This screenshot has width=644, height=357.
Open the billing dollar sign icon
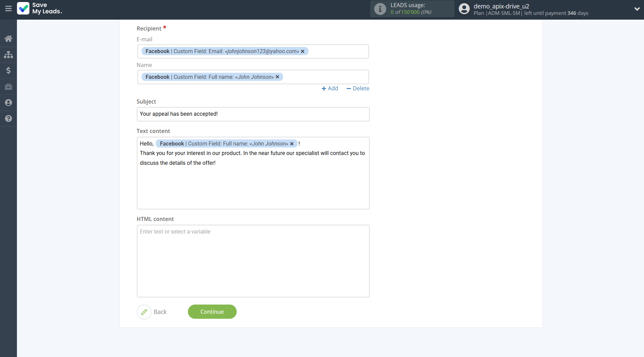point(8,70)
